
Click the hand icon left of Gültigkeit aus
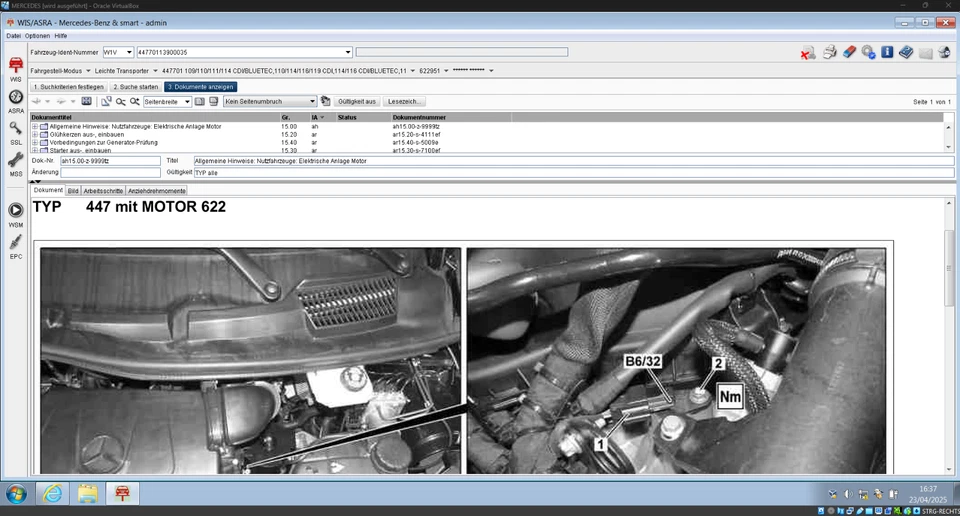325,102
